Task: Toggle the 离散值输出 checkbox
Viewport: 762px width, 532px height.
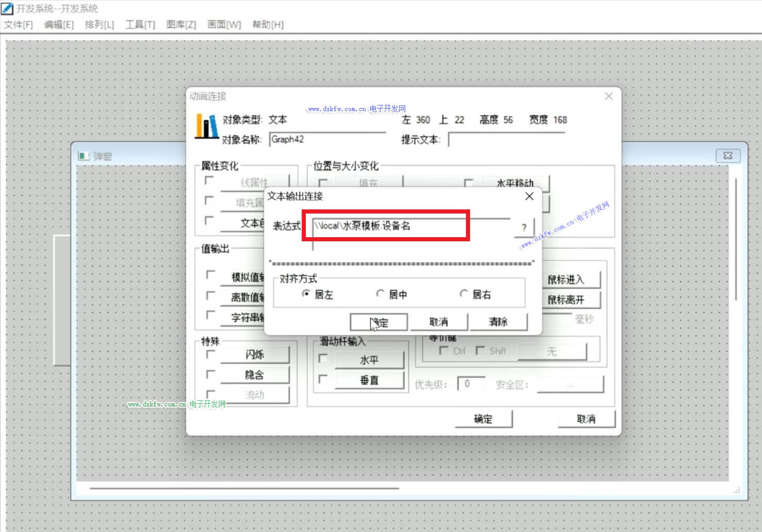Action: [210, 295]
